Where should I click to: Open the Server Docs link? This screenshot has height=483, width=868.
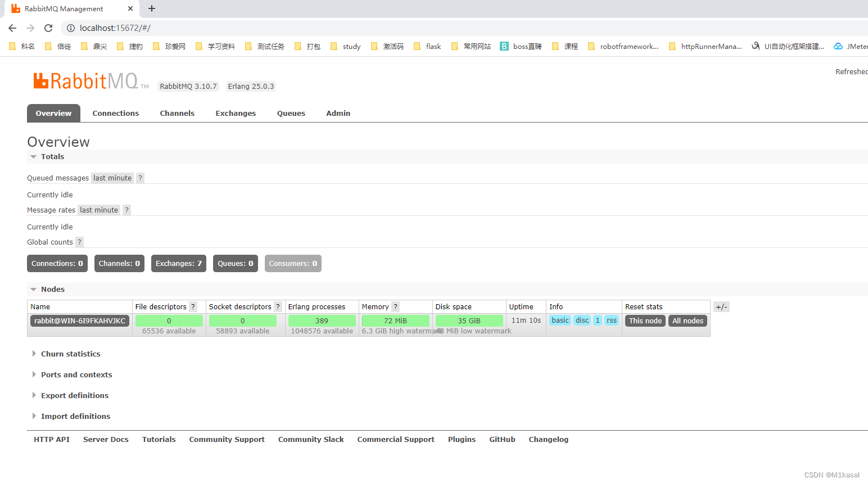pos(106,439)
